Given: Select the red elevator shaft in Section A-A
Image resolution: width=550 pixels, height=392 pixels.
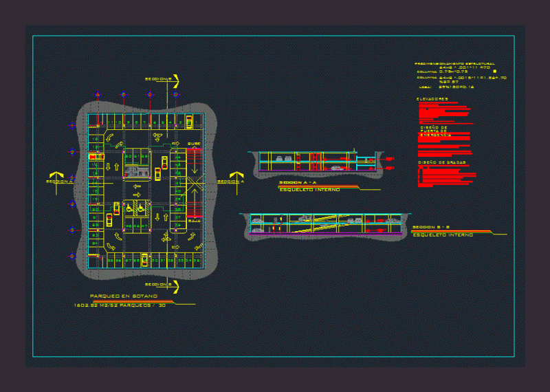Looking at the screenshot, I should [x=316, y=162].
